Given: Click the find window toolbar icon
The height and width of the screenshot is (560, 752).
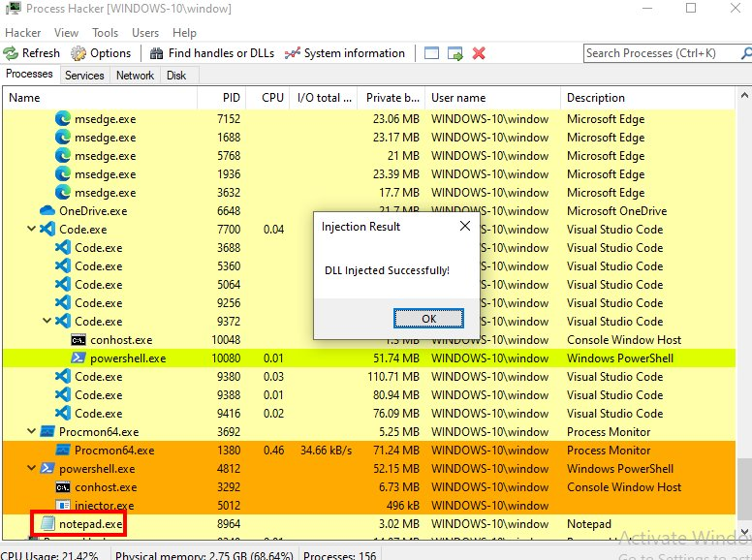Looking at the screenshot, I should tap(431, 53).
